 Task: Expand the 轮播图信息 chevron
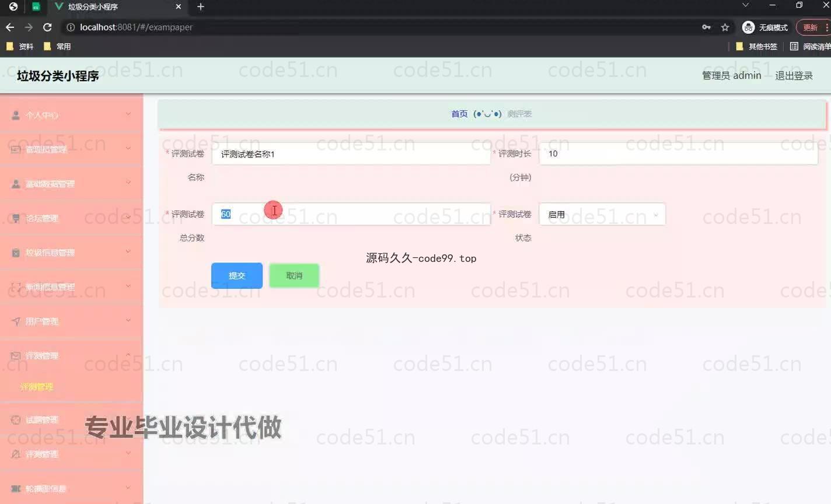pos(128,488)
